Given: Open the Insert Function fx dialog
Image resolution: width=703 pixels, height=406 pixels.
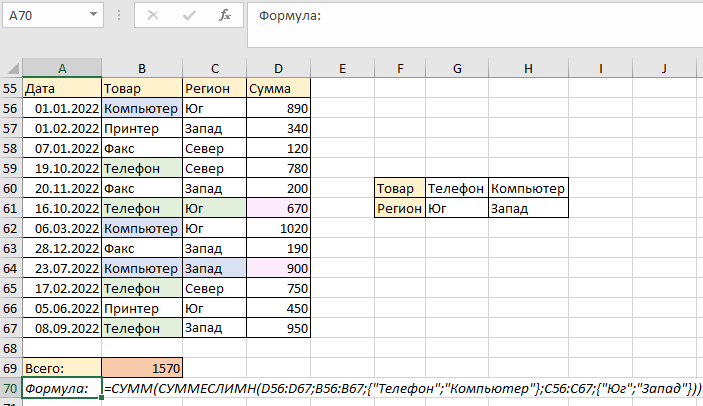Looking at the screenshot, I should [x=225, y=15].
